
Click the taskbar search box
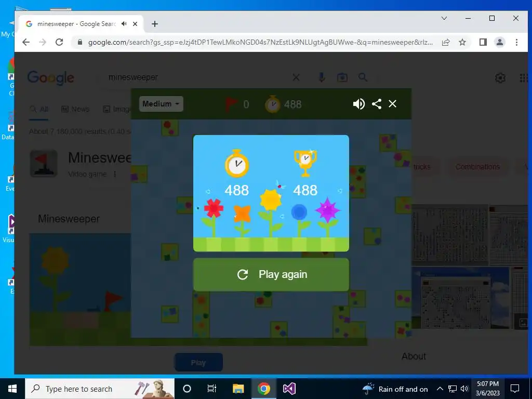100,389
